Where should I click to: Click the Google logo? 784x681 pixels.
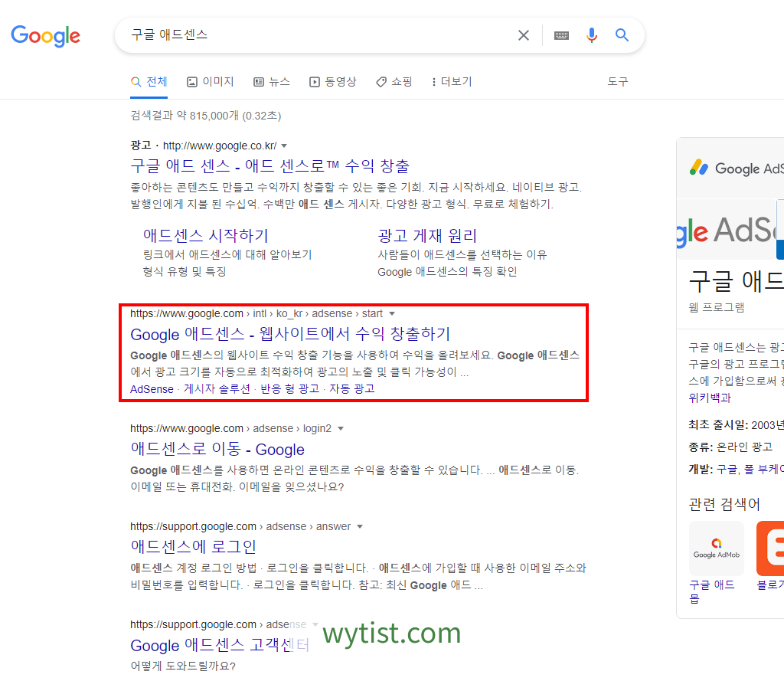click(x=45, y=36)
